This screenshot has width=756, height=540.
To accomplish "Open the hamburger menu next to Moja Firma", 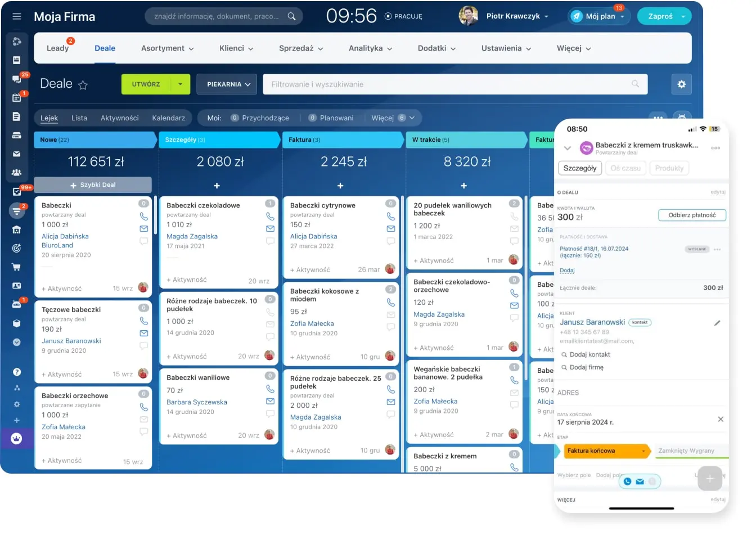I will click(x=17, y=16).
